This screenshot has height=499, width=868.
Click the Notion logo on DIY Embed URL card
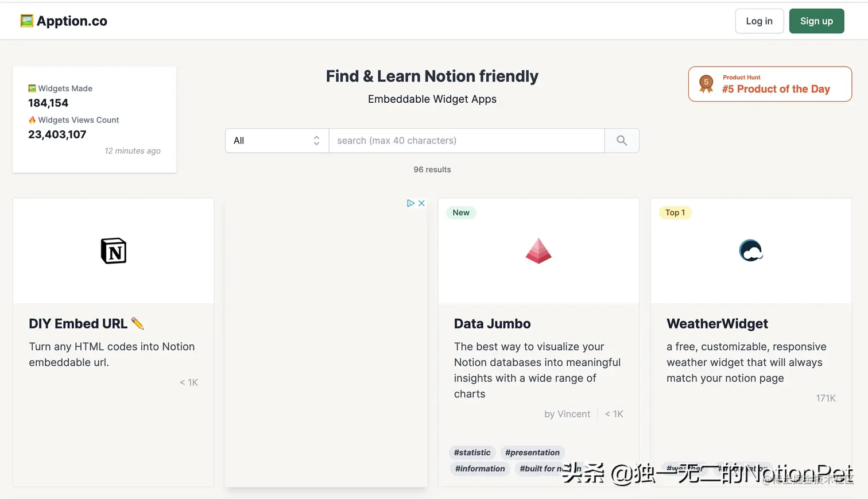tap(113, 250)
